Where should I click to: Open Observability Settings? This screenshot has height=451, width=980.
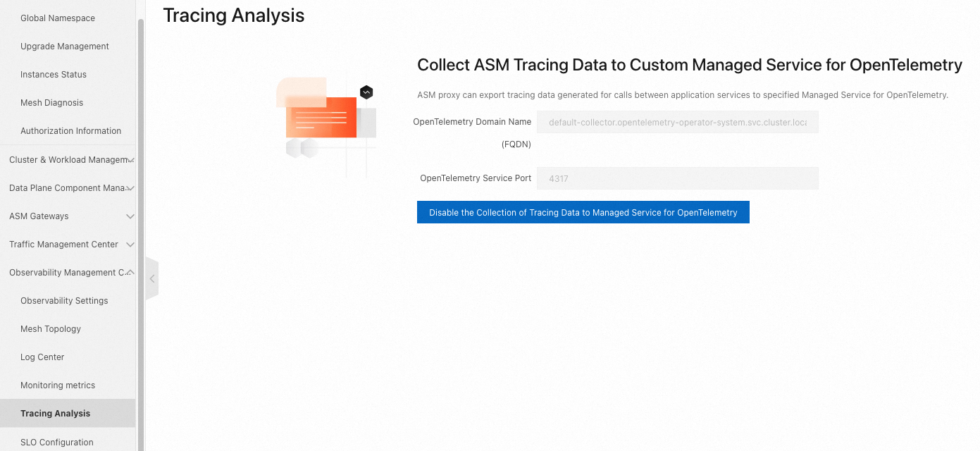(x=64, y=301)
